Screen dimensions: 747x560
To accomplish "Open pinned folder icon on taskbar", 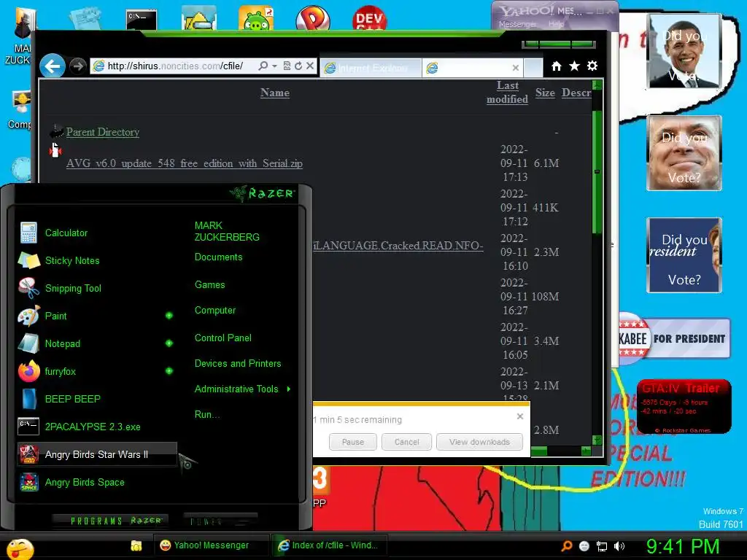I will pyautogui.click(x=136, y=545).
